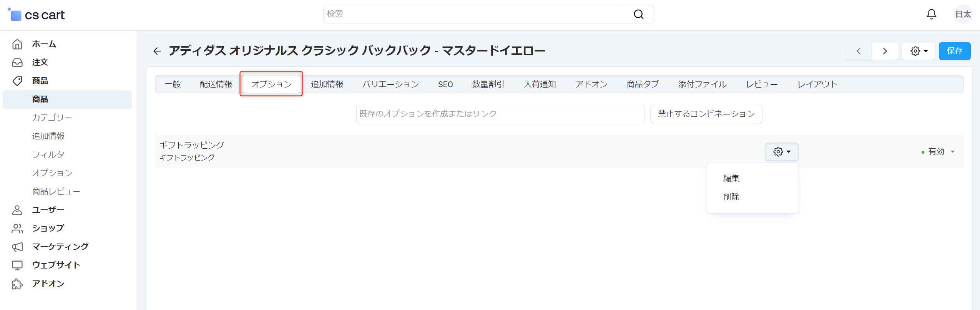Go to next product with right chevron
This screenshot has height=310, width=980.
[x=885, y=51]
